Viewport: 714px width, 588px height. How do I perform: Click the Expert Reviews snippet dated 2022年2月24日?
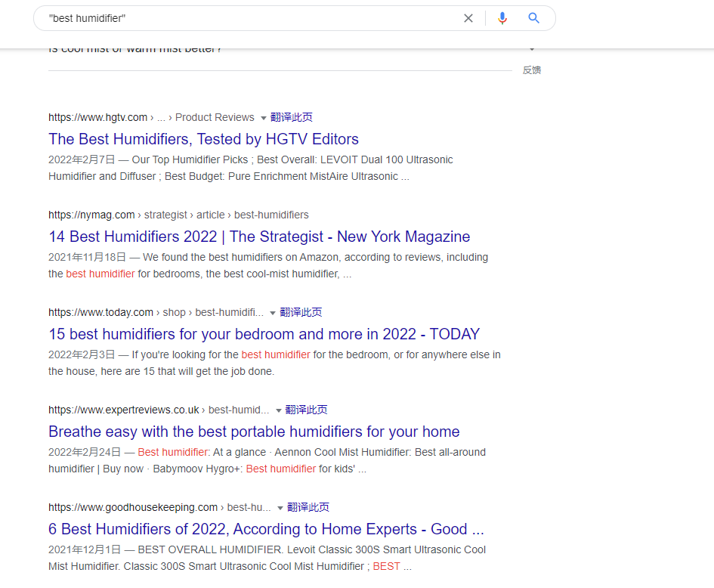[x=267, y=460]
